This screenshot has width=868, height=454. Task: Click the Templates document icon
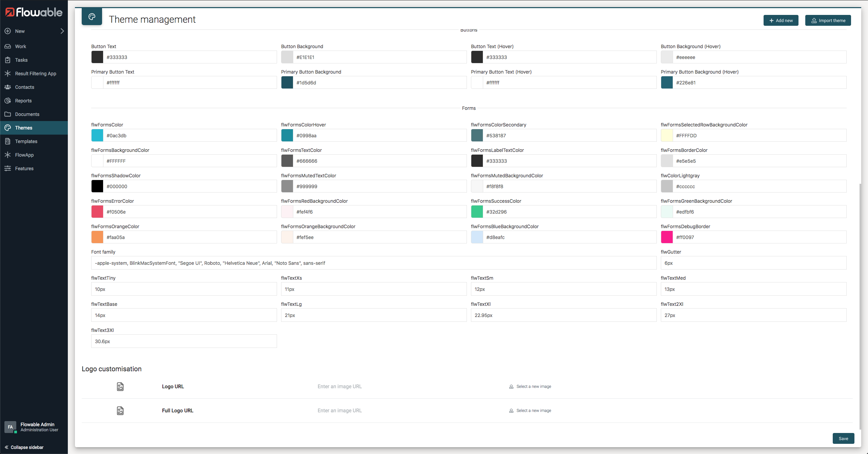pyautogui.click(x=8, y=141)
